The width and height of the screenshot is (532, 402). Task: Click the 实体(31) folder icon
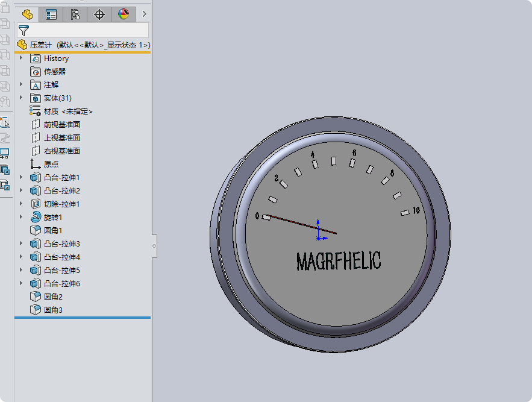[x=36, y=98]
